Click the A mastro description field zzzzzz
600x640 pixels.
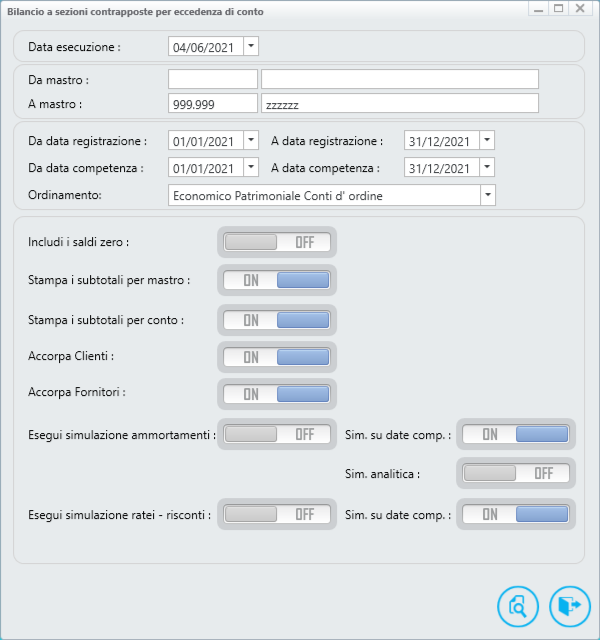[400, 103]
